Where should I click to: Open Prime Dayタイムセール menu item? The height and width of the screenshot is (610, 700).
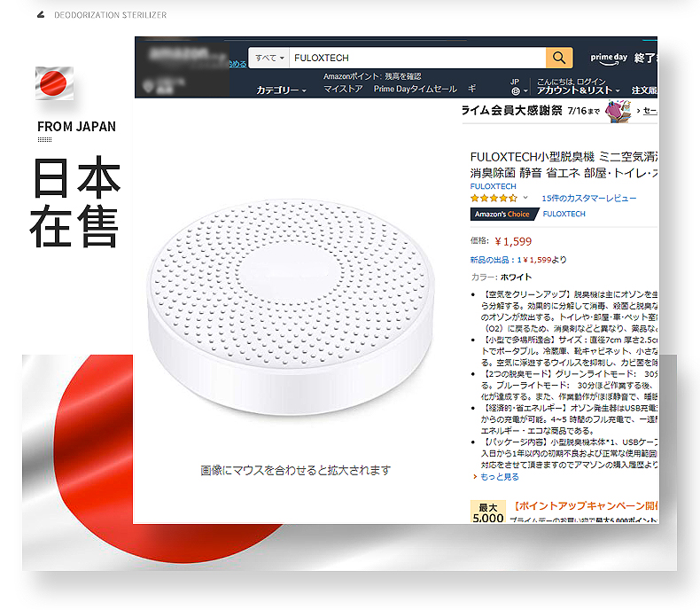tap(416, 89)
